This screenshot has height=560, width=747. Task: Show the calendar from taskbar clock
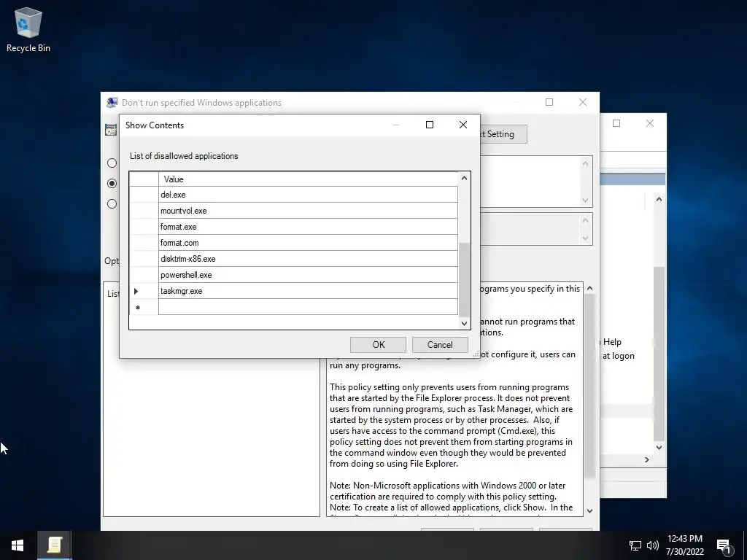pos(684,545)
